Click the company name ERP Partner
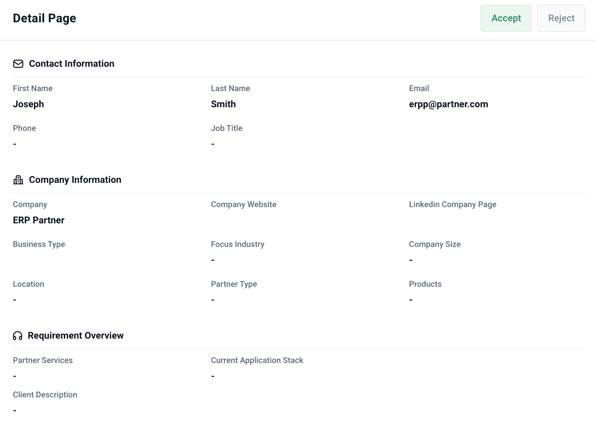The image size is (595, 421). tap(39, 220)
